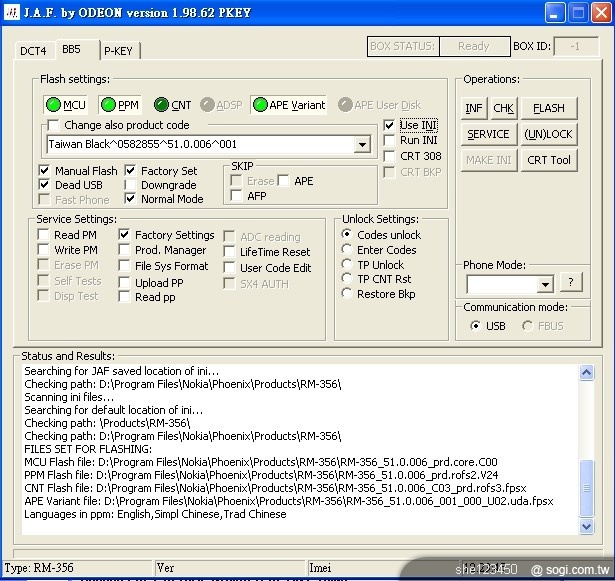Image resolution: width=615 pixels, height=581 pixels.
Task: Select USB communication mode
Action: point(475,326)
